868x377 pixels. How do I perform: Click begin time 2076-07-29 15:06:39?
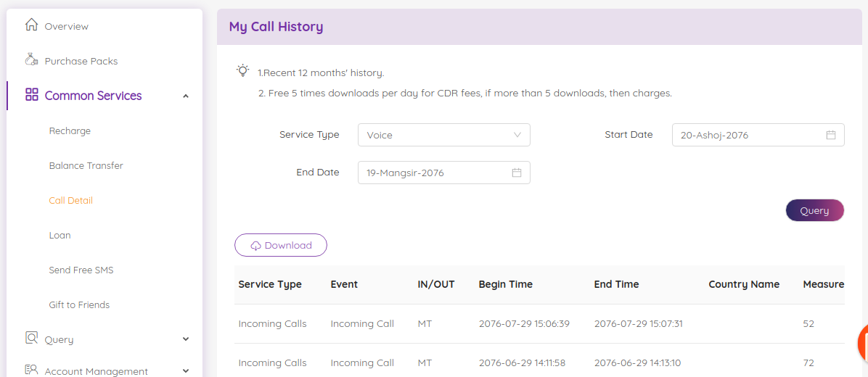coord(524,323)
